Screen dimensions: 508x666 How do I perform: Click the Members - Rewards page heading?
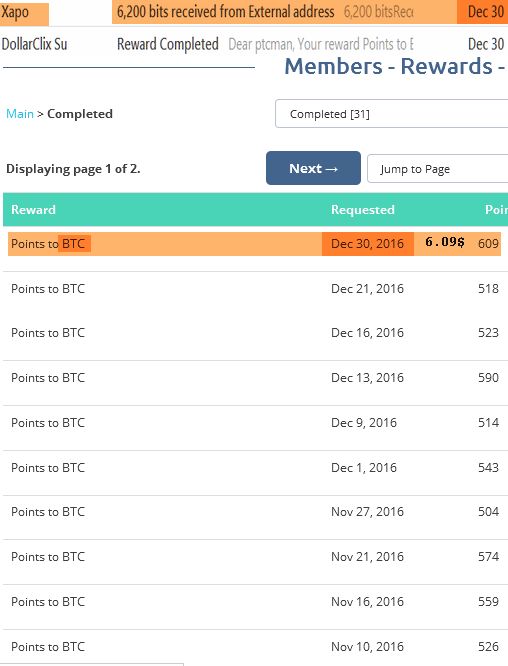[x=395, y=67]
